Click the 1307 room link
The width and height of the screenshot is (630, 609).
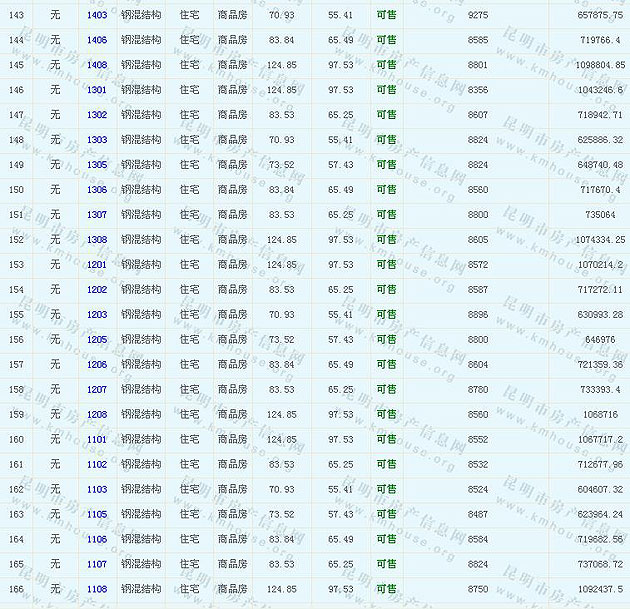(97, 215)
